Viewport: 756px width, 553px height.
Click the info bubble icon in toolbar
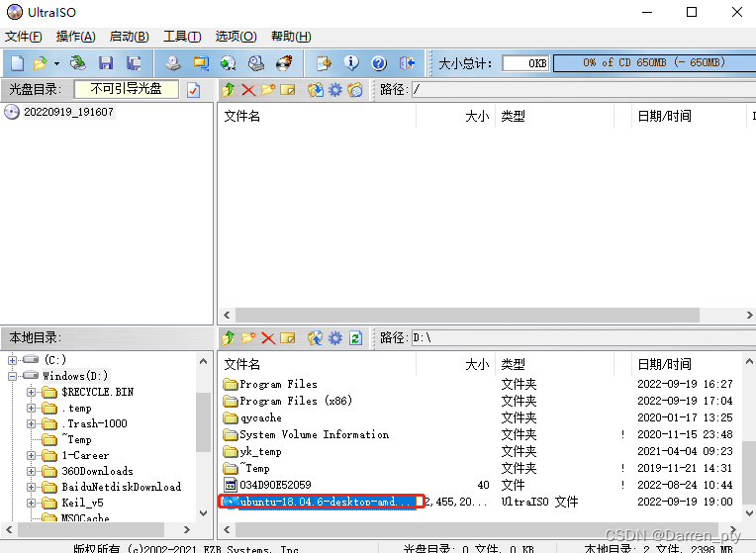351,63
